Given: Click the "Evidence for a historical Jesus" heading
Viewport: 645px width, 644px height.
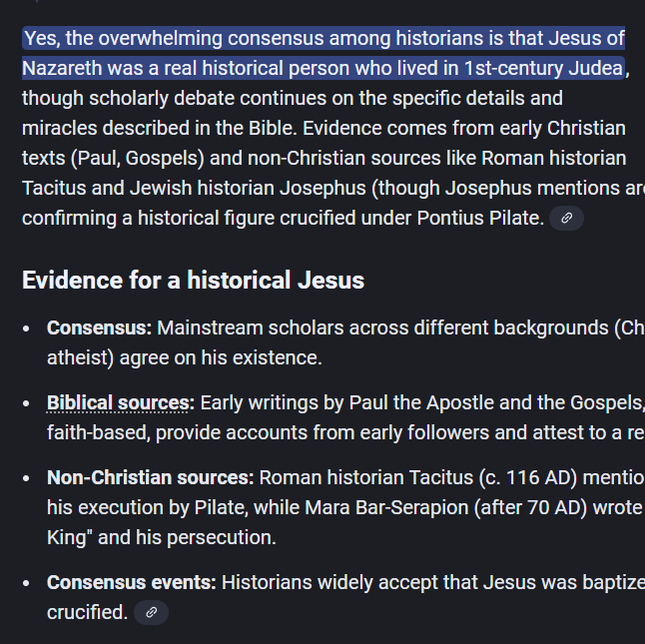Looking at the screenshot, I should 193,281.
